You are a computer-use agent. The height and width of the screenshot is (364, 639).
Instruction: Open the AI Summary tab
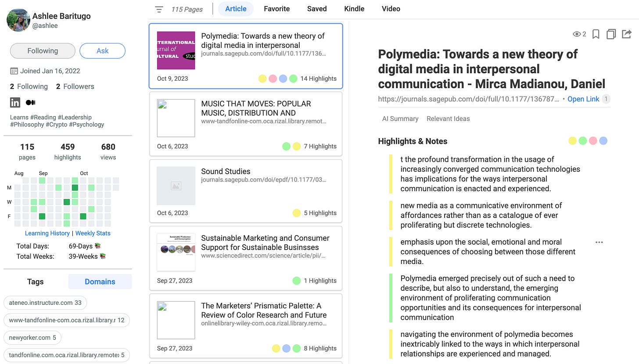pyautogui.click(x=400, y=119)
